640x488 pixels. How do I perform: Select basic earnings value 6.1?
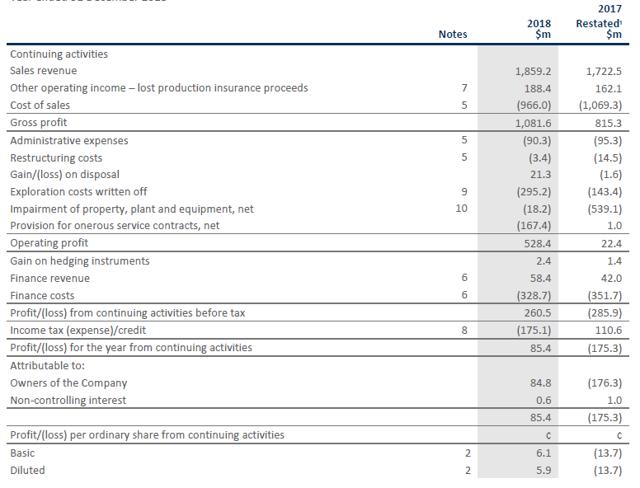[x=544, y=453]
